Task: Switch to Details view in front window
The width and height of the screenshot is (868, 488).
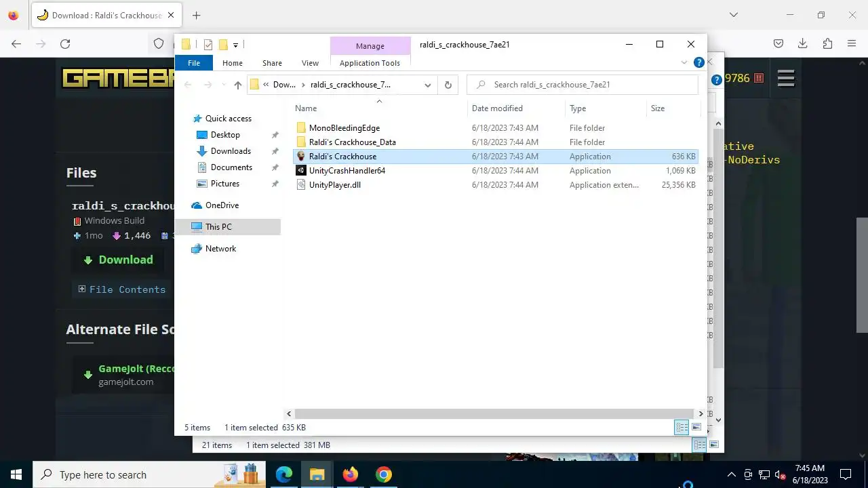Action: tap(682, 427)
